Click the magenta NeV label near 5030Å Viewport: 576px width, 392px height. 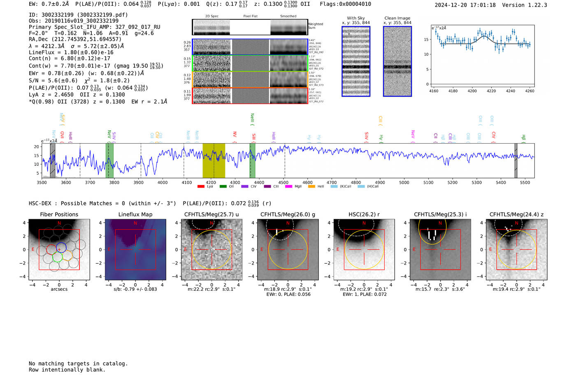(413, 136)
